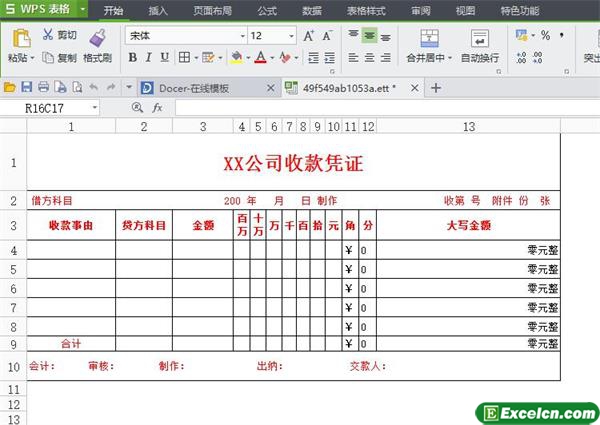600x425 pixels.
Task: Click the Copy (复制) icon
Action: pos(48,58)
